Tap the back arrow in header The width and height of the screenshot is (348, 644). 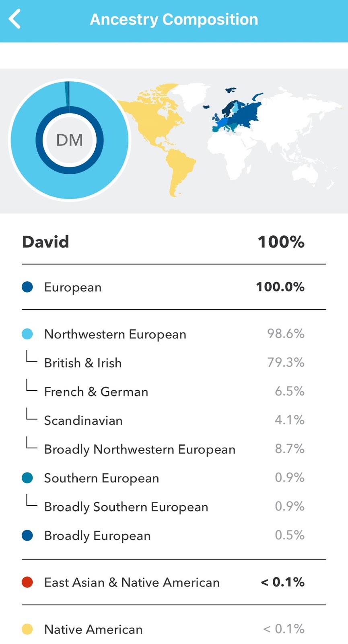(x=15, y=19)
